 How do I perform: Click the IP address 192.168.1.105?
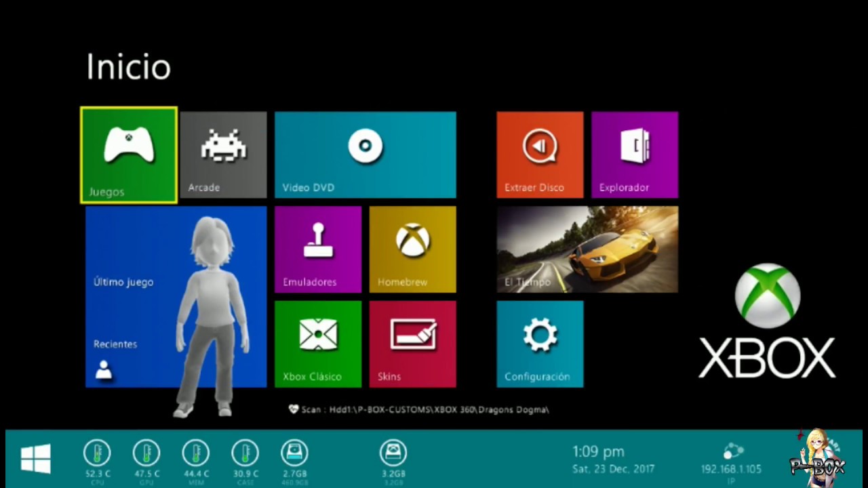(x=731, y=469)
